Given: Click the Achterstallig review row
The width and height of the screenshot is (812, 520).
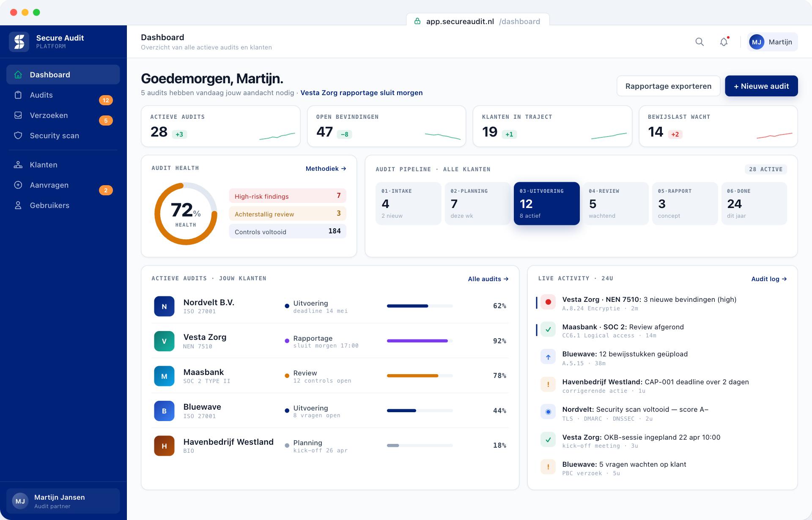Looking at the screenshot, I should pos(288,213).
